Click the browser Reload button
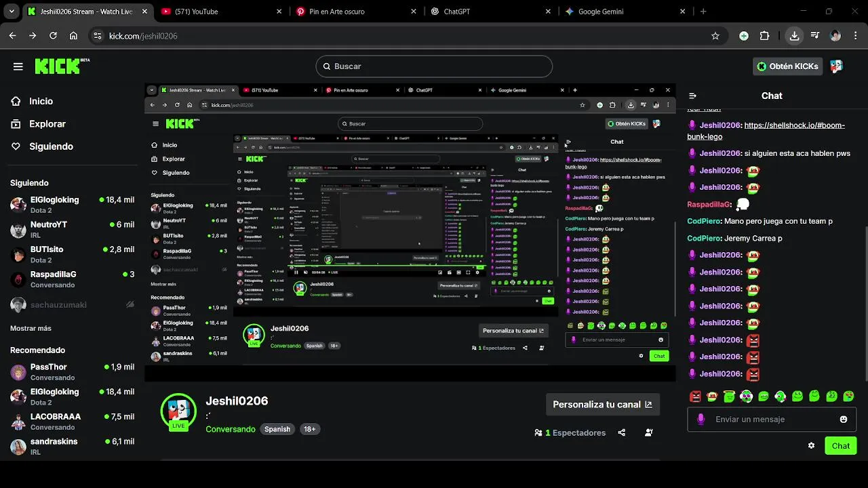Image resolution: width=868 pixels, height=488 pixels. click(53, 36)
